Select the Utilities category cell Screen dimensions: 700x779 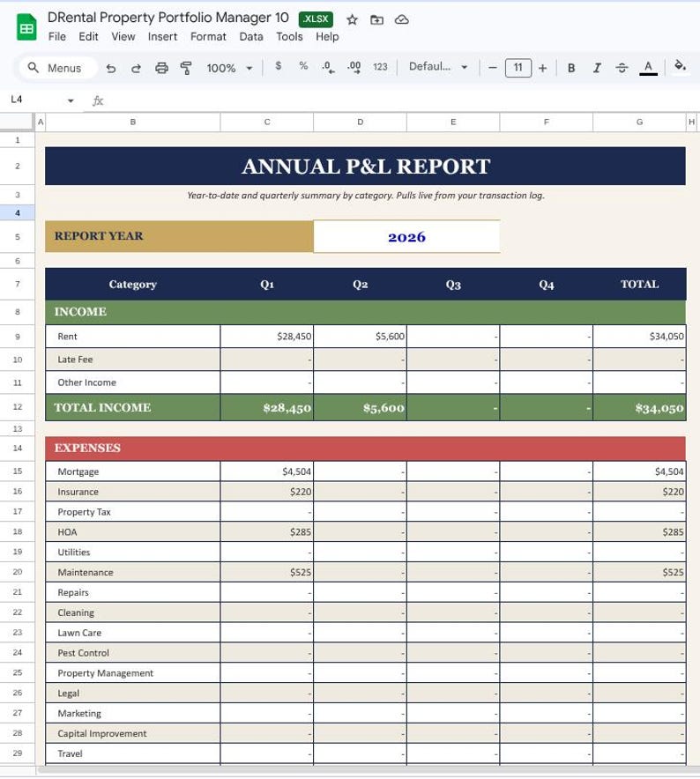(133, 552)
